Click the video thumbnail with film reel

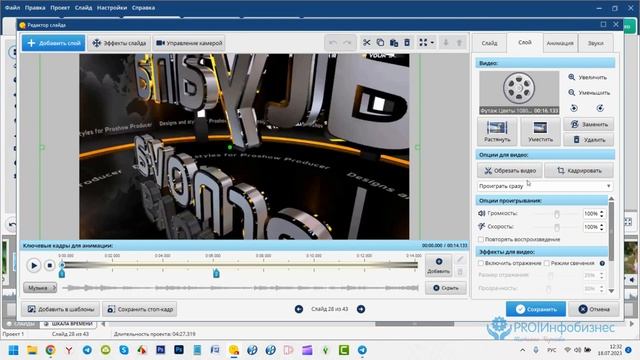pyautogui.click(x=519, y=93)
